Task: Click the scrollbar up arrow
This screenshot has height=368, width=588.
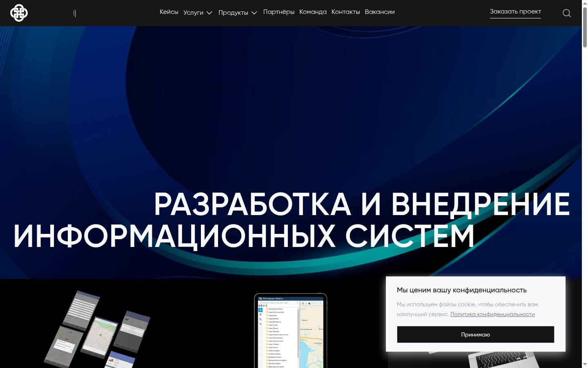Action: pyautogui.click(x=585, y=3)
